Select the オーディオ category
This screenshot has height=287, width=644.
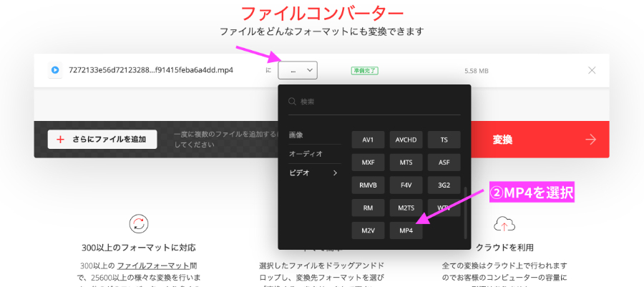pyautogui.click(x=306, y=154)
